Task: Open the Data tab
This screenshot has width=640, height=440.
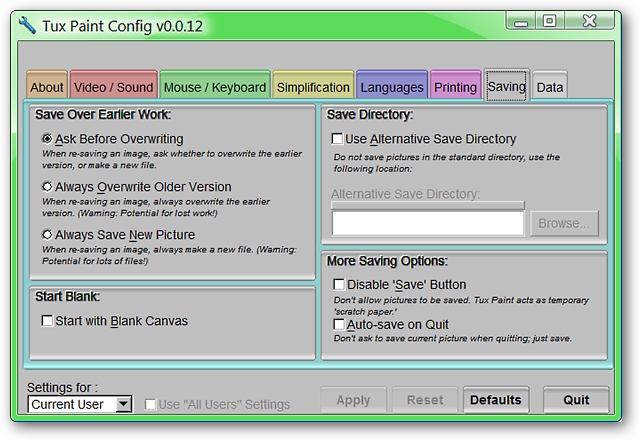Action: click(550, 84)
